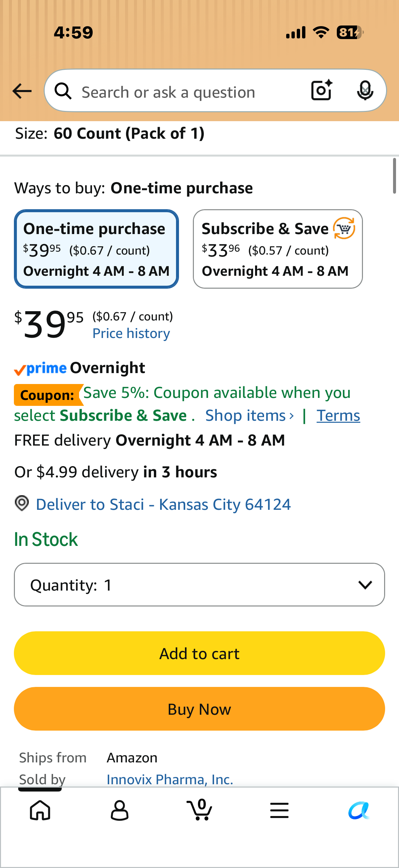The image size is (399, 868).
Task: Click the page scrollbar thumb
Action: (x=394, y=175)
